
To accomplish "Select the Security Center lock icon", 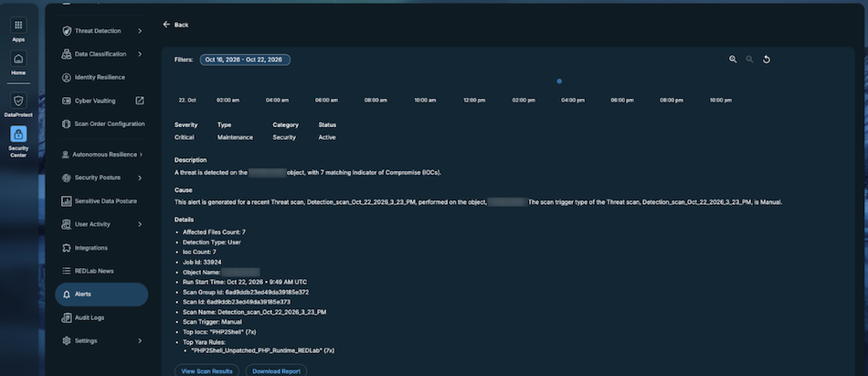I will click(18, 134).
